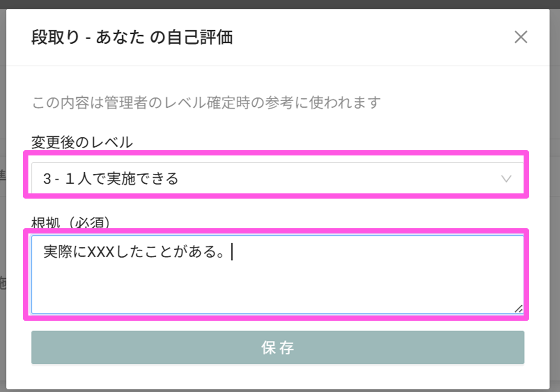
Task: Open the 変更後のレベル combo box
Action: 276,179
